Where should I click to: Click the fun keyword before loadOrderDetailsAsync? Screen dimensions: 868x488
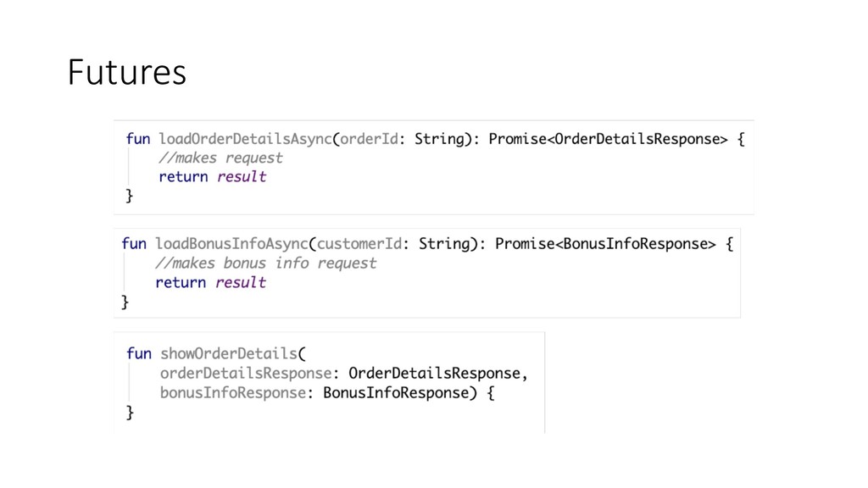[138, 139]
